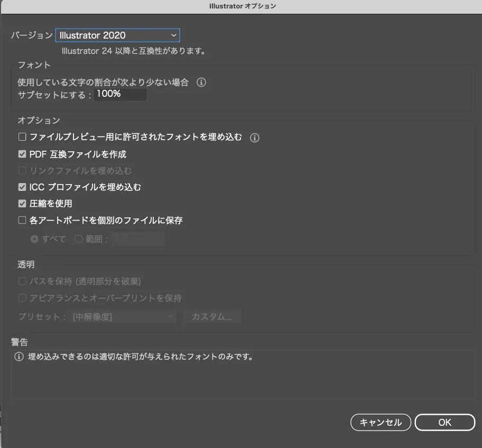This screenshot has height=448, width=482.
Task: Click the warning info icon in 警告 box
Action: pos(19,356)
